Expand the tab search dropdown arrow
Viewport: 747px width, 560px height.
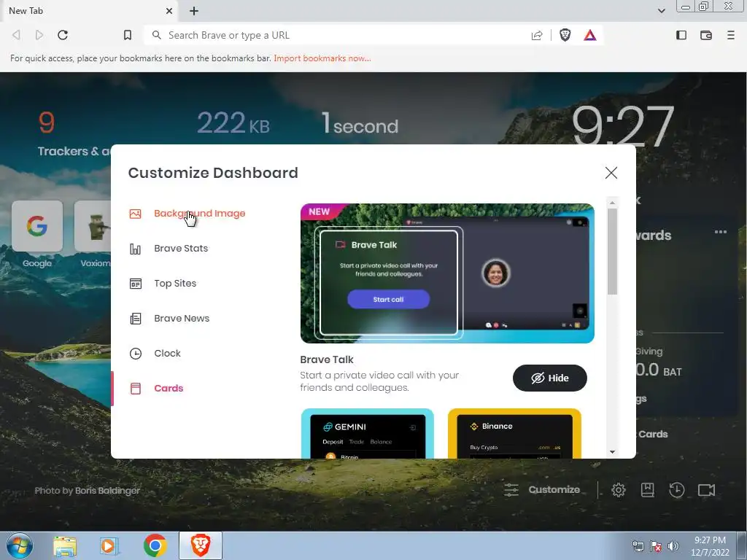pos(661,11)
